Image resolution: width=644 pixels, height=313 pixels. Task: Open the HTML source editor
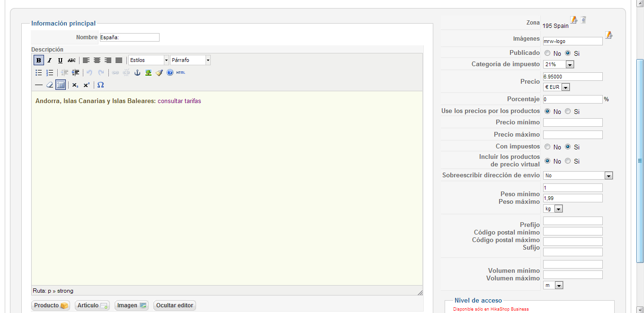pyautogui.click(x=181, y=73)
